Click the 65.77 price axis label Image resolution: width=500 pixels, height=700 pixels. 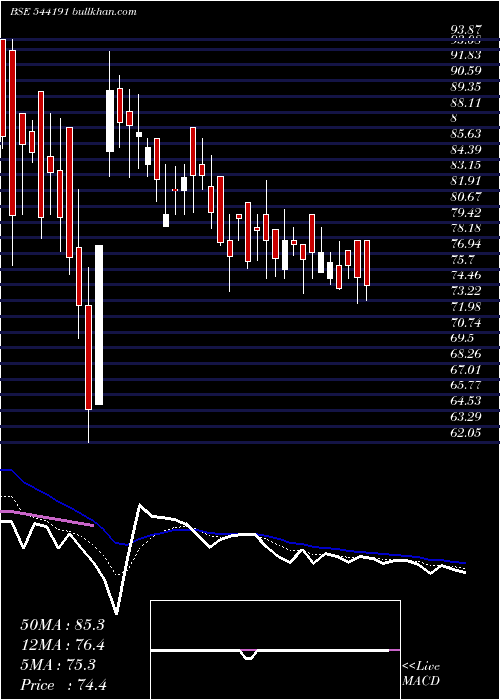point(466,386)
